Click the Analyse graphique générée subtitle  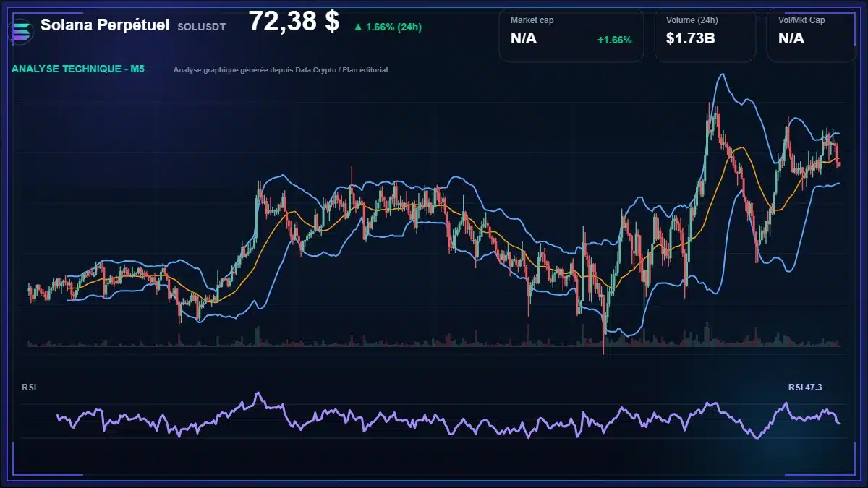(x=281, y=70)
